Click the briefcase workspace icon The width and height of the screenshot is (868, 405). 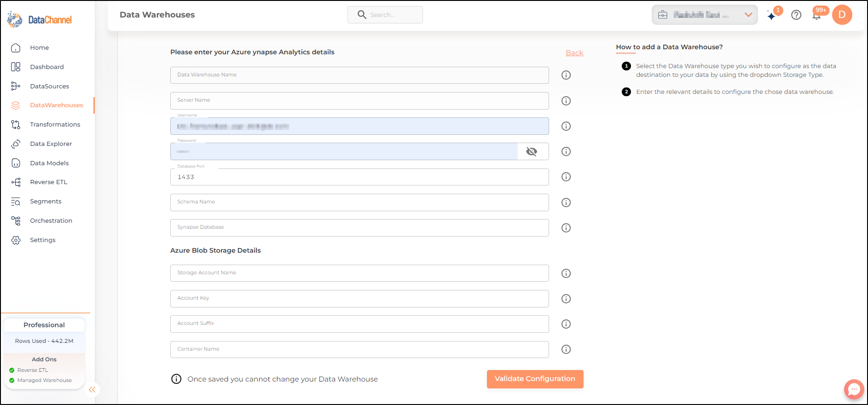pos(663,15)
